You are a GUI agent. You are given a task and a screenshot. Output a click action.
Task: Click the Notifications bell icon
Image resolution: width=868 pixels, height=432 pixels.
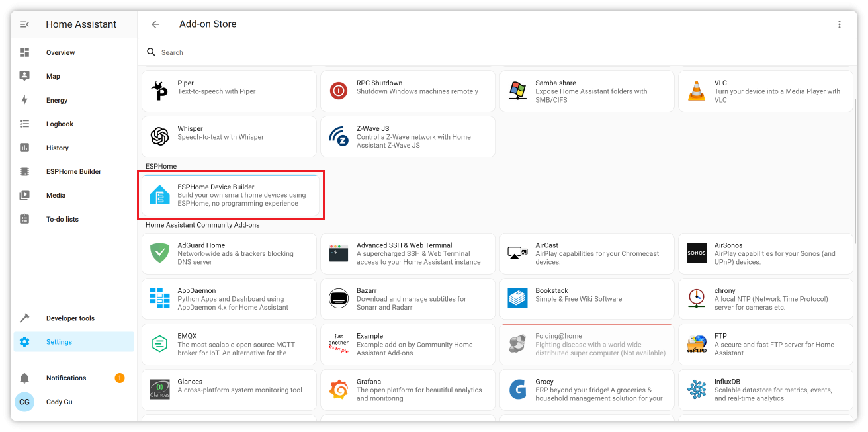[x=24, y=378]
